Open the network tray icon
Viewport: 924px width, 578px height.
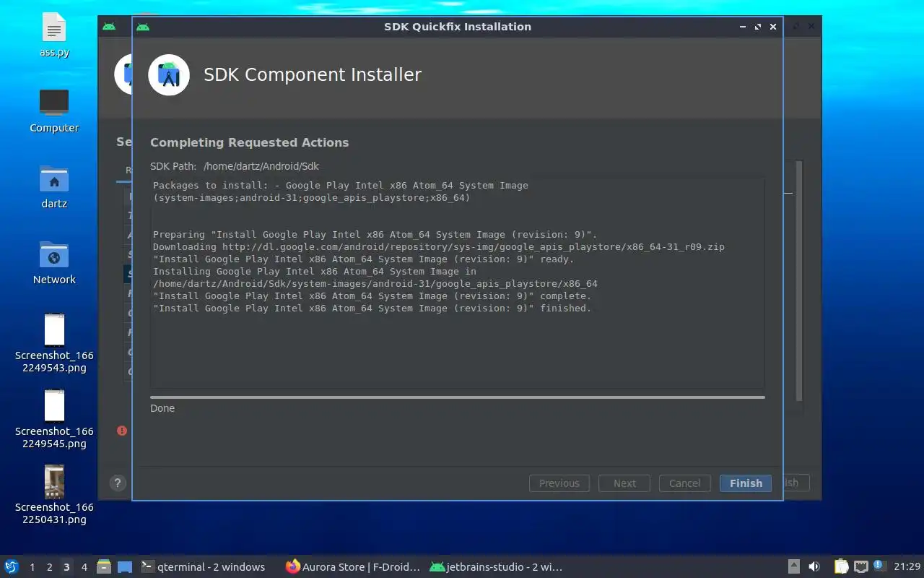(x=860, y=566)
